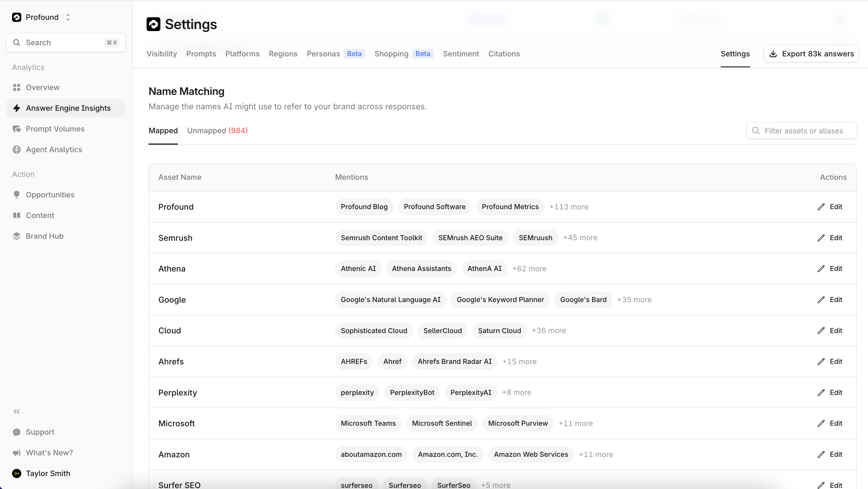Open the Overview dashboard icon
The image size is (868, 489).
pyautogui.click(x=17, y=87)
